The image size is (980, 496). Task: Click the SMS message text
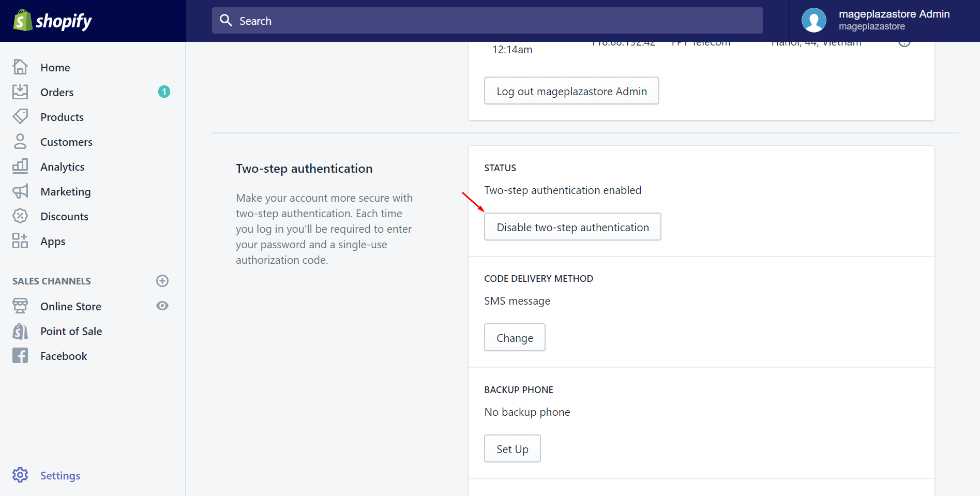(517, 301)
